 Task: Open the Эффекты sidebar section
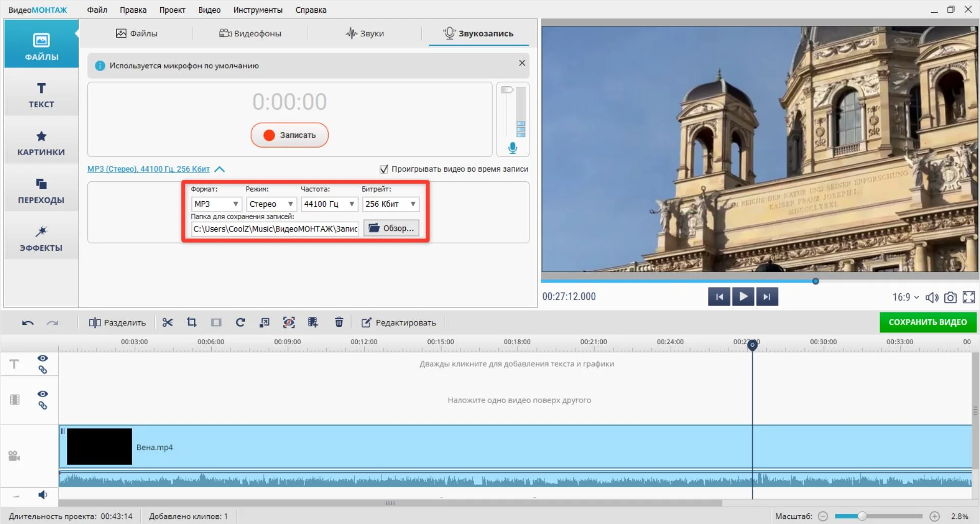(x=41, y=239)
